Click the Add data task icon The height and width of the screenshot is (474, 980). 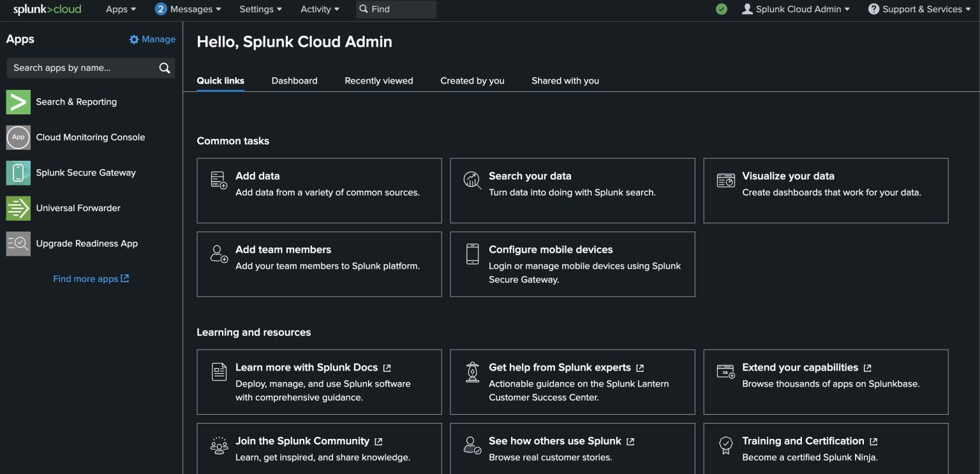point(219,181)
